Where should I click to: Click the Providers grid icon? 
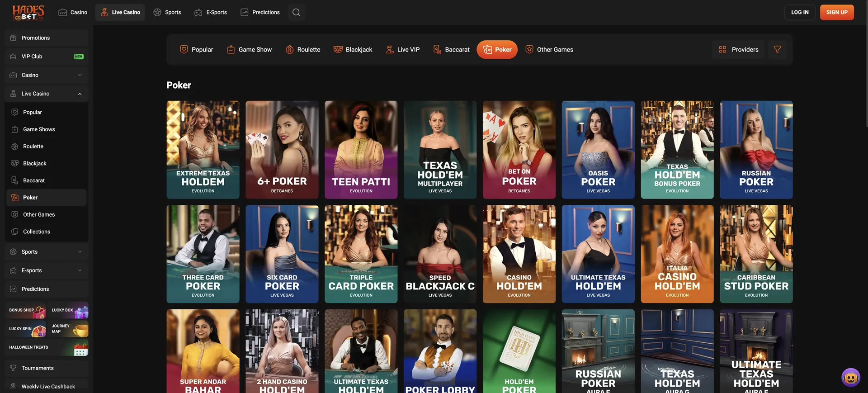pyautogui.click(x=722, y=49)
